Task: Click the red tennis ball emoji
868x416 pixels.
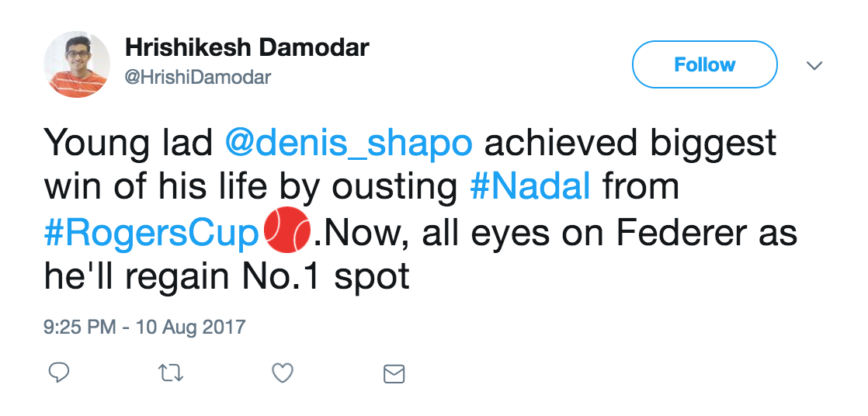Action: click(x=287, y=231)
